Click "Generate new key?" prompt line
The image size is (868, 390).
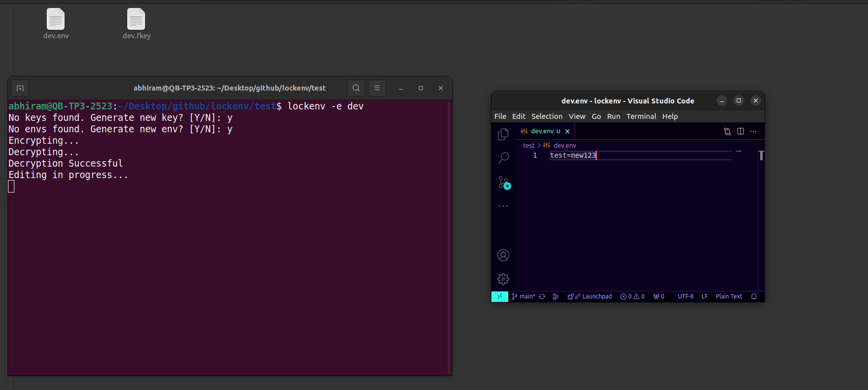point(121,118)
